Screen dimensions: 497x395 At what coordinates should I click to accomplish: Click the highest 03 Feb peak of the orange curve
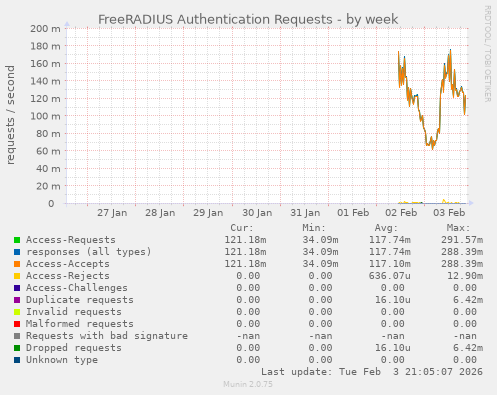pyautogui.click(x=450, y=51)
